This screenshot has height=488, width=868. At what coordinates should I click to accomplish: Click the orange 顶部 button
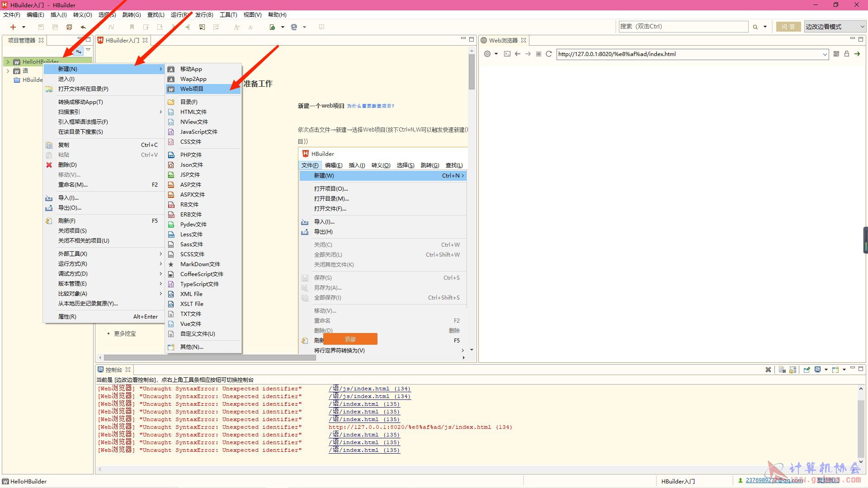[350, 339]
